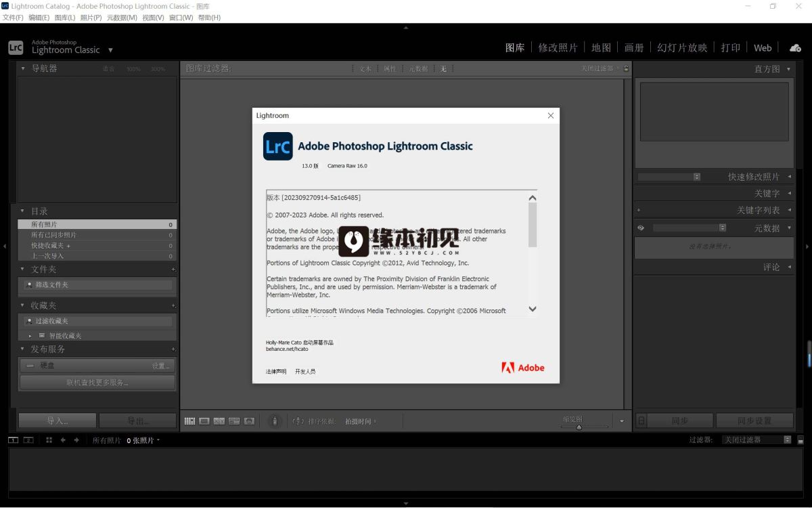Select the Metadata filter option
Viewport: 812px width, 508px height.
coord(418,68)
